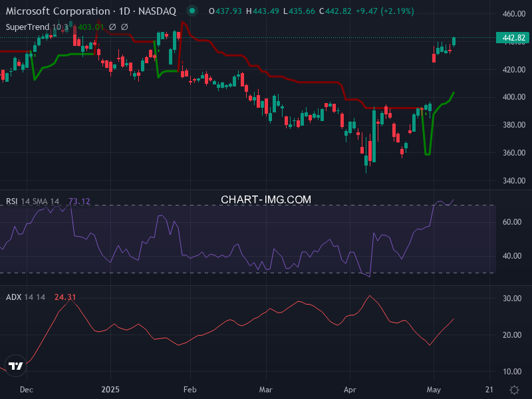Click the open value O437.93
The width and height of the screenshot is (532, 399).
pos(225,11)
